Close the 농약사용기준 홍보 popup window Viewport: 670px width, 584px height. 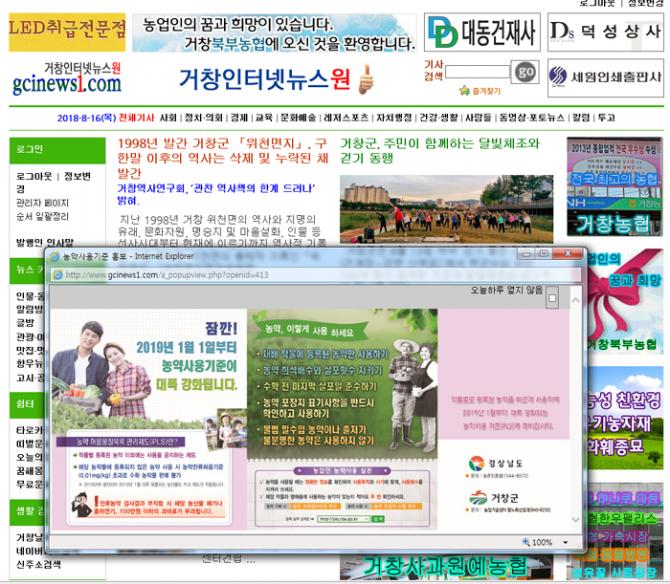(568, 254)
